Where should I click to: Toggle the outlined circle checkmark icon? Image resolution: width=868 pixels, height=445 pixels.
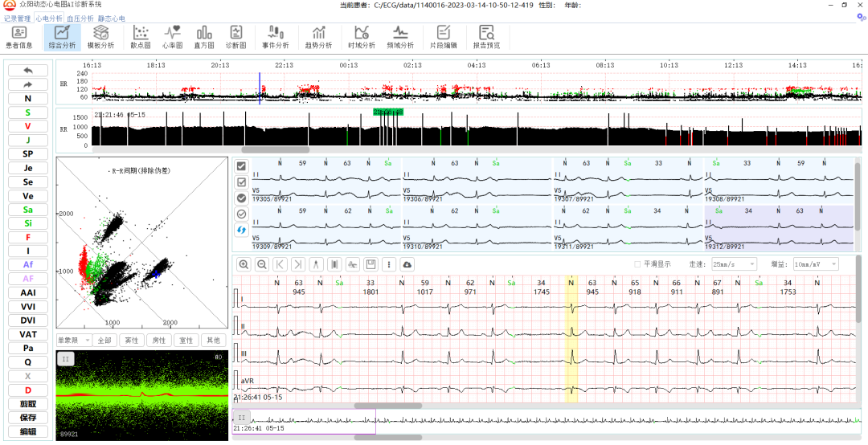(241, 214)
